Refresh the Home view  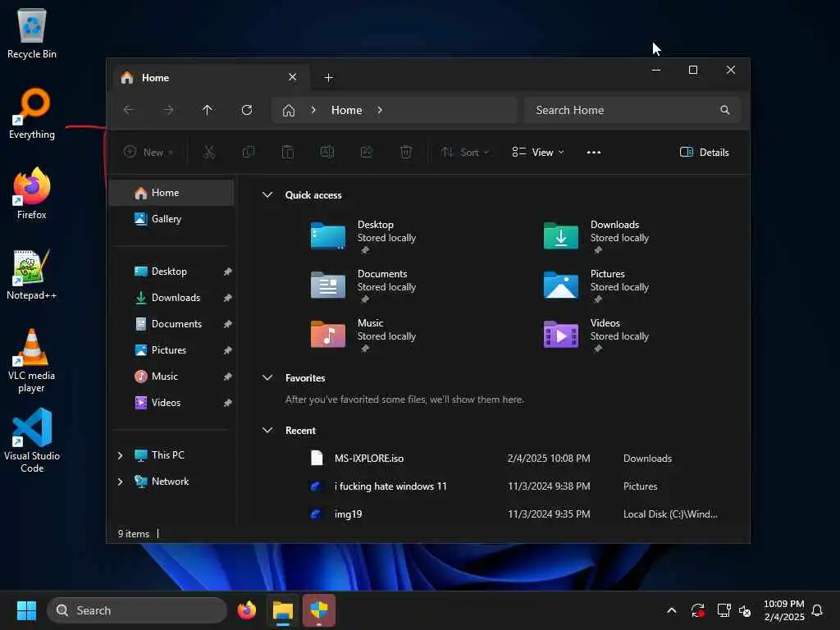[x=247, y=110]
